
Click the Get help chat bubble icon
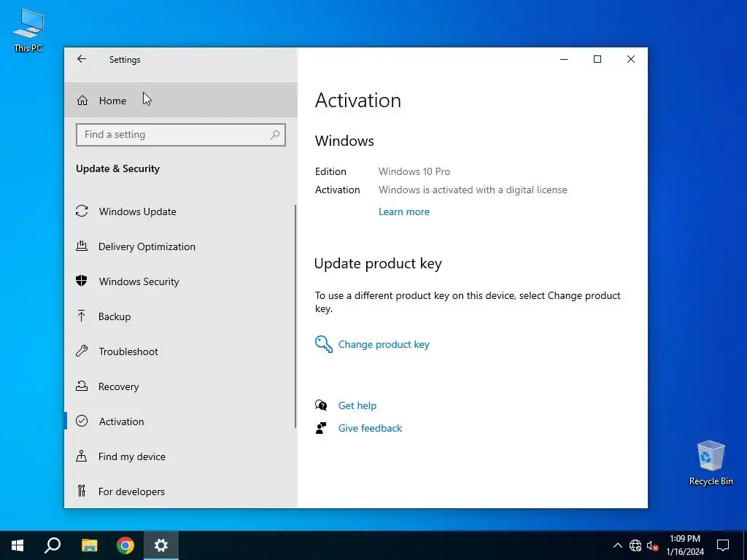321,405
